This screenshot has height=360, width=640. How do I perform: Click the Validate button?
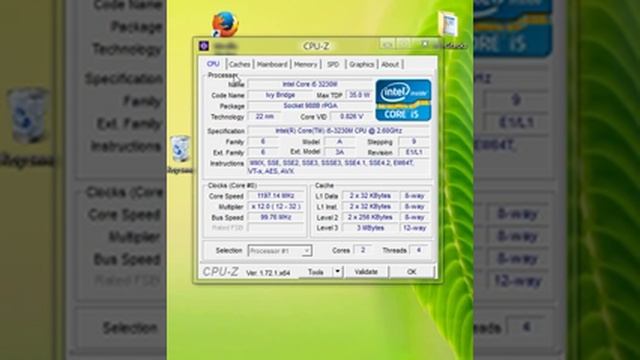[366, 272]
